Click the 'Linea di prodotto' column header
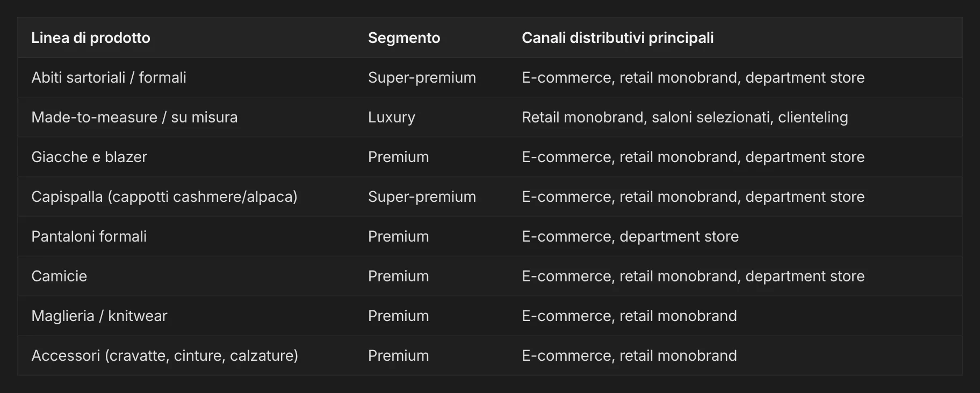Image resolution: width=980 pixels, height=393 pixels. (90, 38)
